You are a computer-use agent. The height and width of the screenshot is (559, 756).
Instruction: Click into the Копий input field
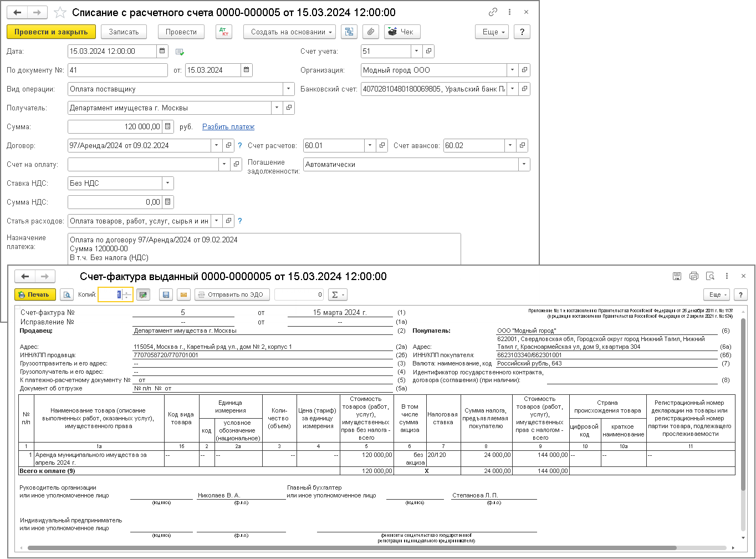[x=110, y=295]
